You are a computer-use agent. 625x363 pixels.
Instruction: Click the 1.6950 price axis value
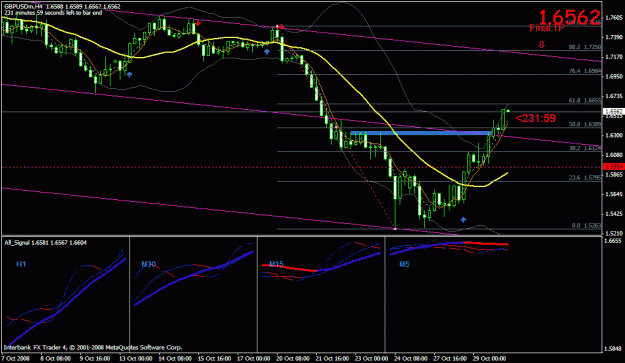coord(614,77)
